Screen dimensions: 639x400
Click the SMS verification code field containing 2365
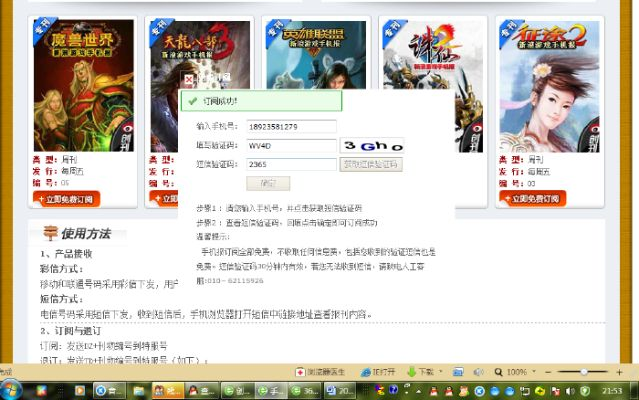click(x=291, y=164)
